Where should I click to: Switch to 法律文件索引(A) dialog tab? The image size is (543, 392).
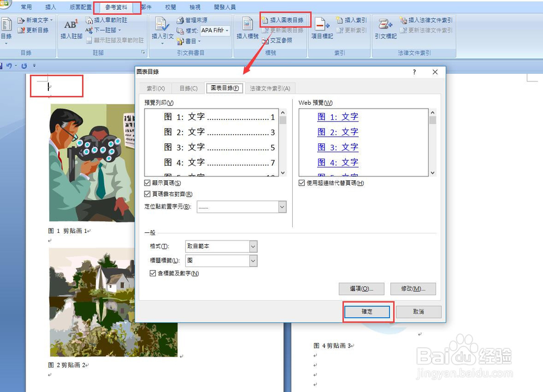point(270,88)
